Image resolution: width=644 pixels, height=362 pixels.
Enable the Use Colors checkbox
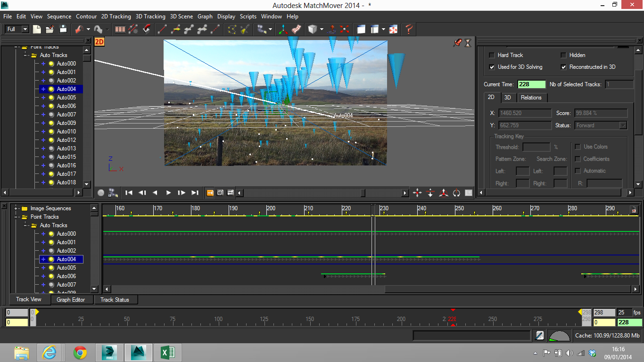pos(578,147)
